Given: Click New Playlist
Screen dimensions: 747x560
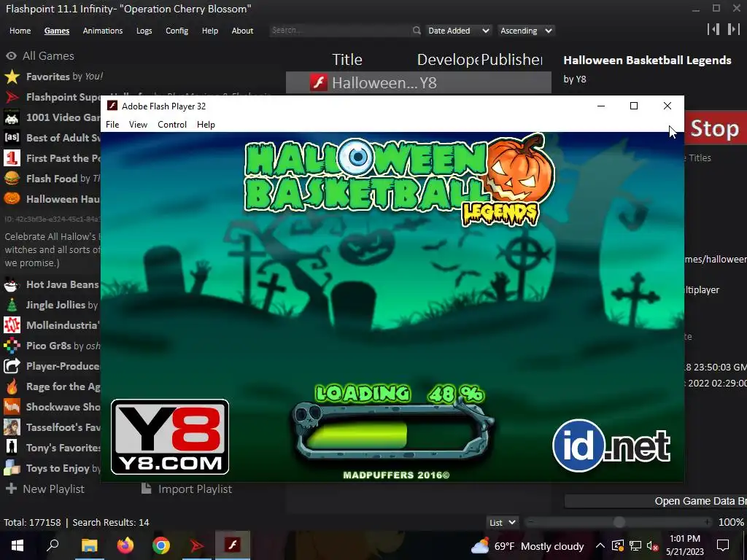Looking at the screenshot, I should [x=44, y=489].
